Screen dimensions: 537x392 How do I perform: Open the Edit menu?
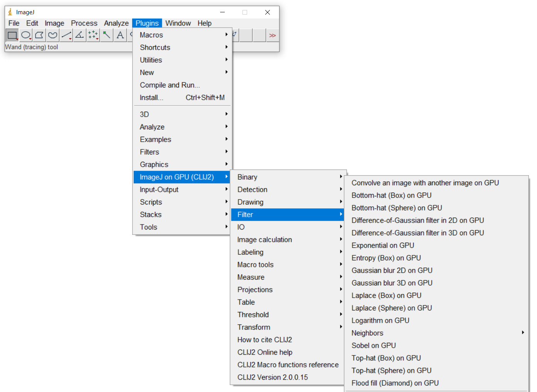[32, 23]
